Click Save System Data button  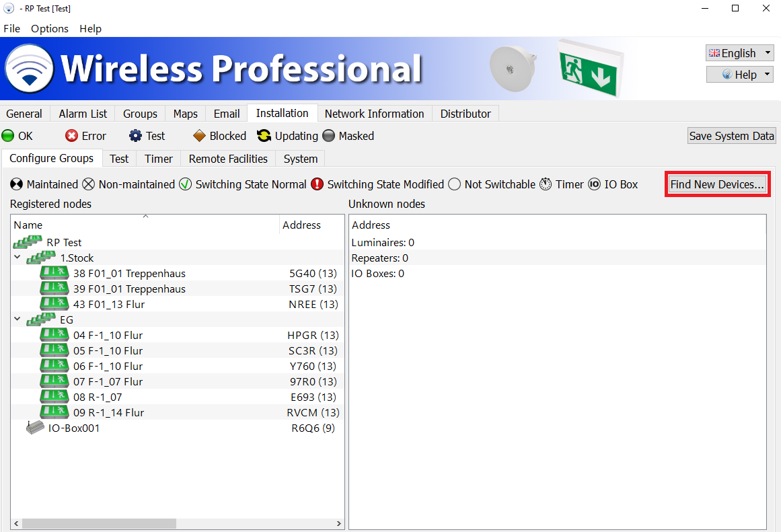(x=731, y=135)
